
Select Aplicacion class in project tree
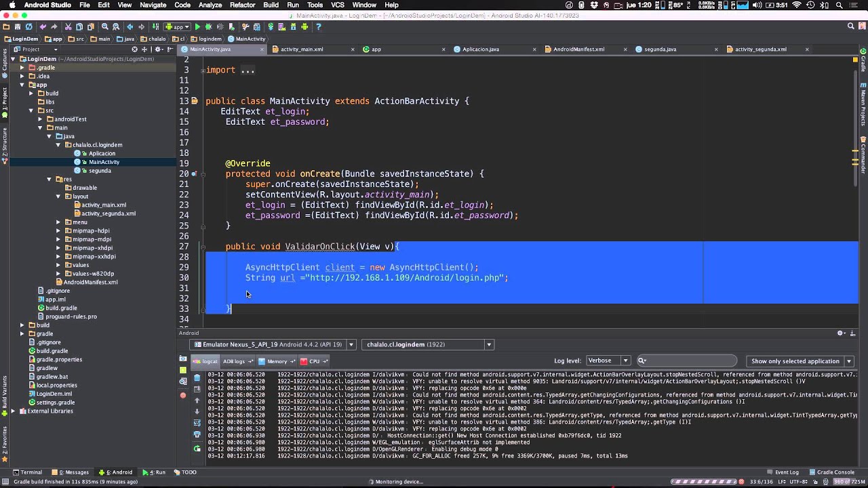(102, 153)
